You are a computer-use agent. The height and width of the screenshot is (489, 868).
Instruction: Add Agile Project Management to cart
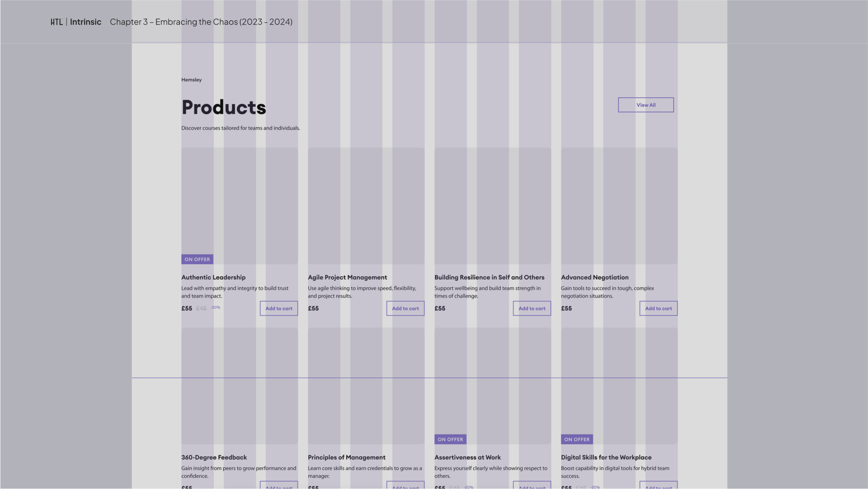click(x=405, y=309)
